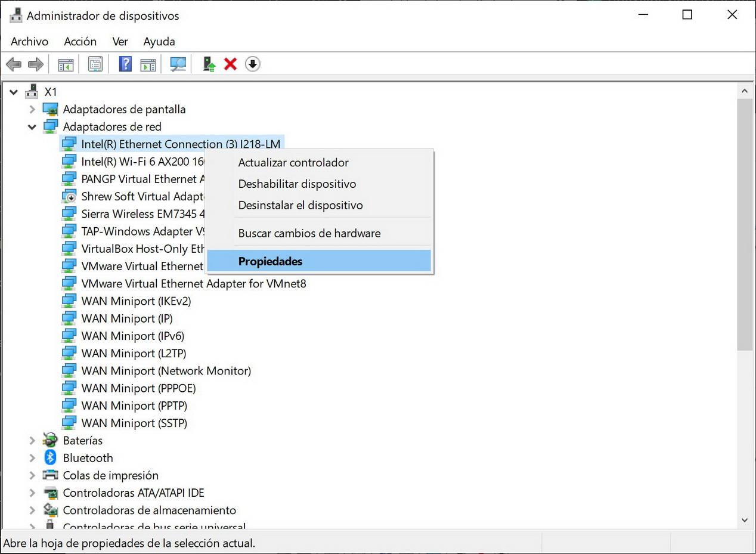Choose Desinstalar el dispositivo
The image size is (756, 554).
pos(319,205)
